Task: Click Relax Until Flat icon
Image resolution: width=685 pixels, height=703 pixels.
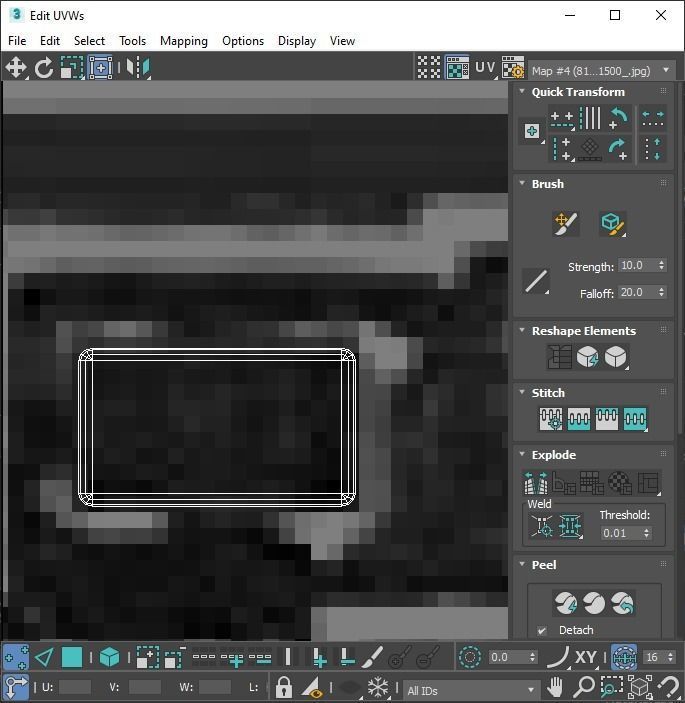Action: [x=587, y=357]
